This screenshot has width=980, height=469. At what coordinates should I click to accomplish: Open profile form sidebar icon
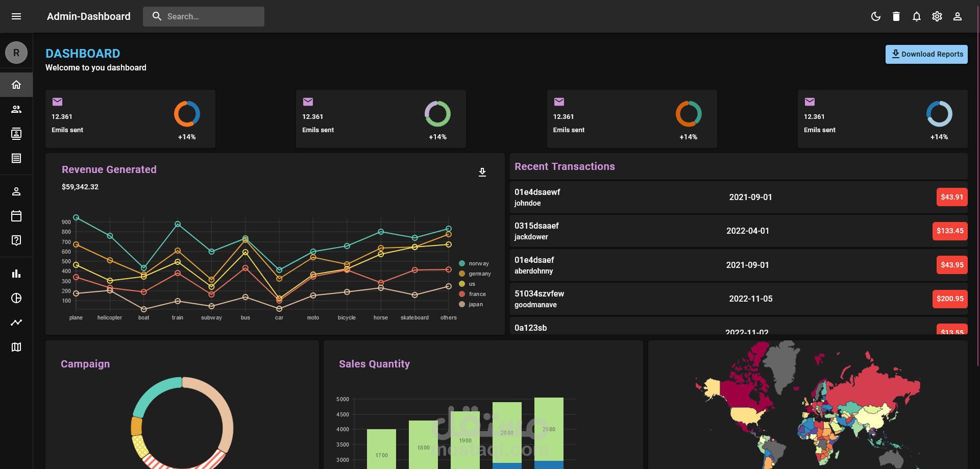pos(16,191)
